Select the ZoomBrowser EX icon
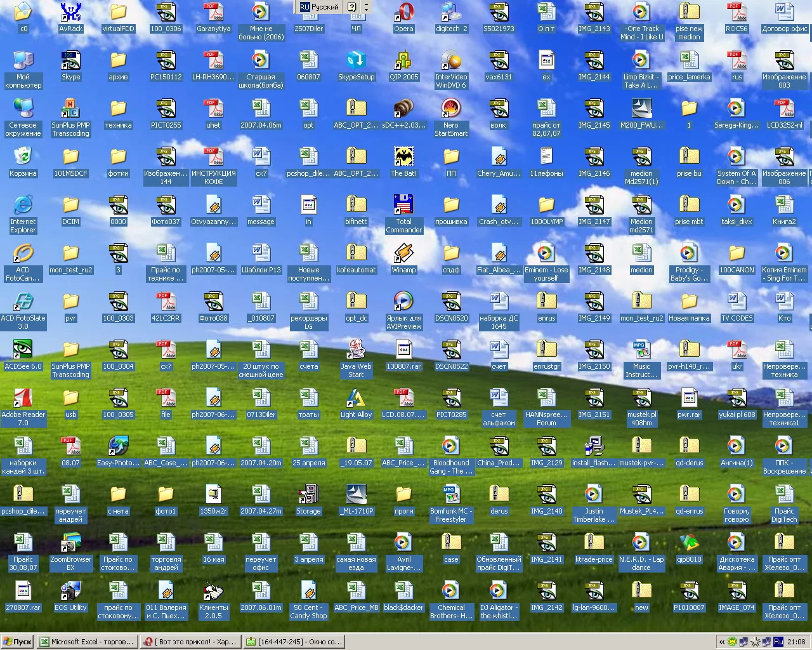This screenshot has height=650, width=812. coord(70,552)
